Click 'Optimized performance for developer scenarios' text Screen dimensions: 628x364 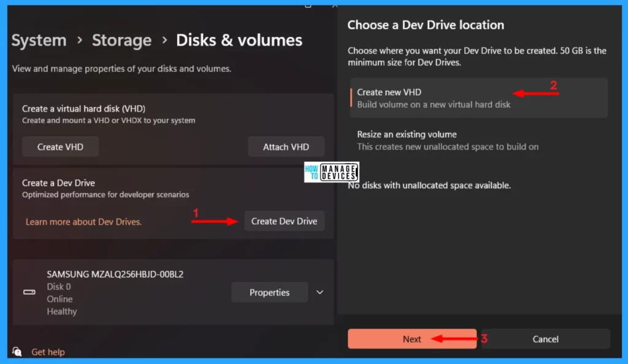[105, 195]
